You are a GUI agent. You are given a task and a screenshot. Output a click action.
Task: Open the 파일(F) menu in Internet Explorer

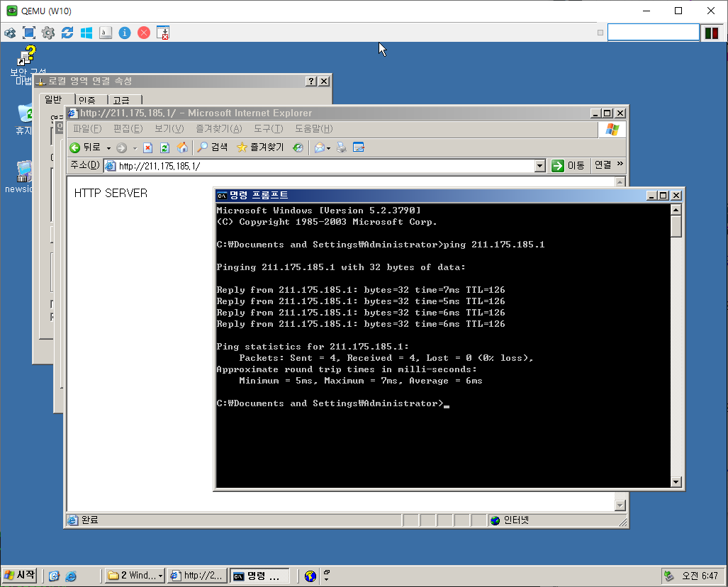(87, 128)
